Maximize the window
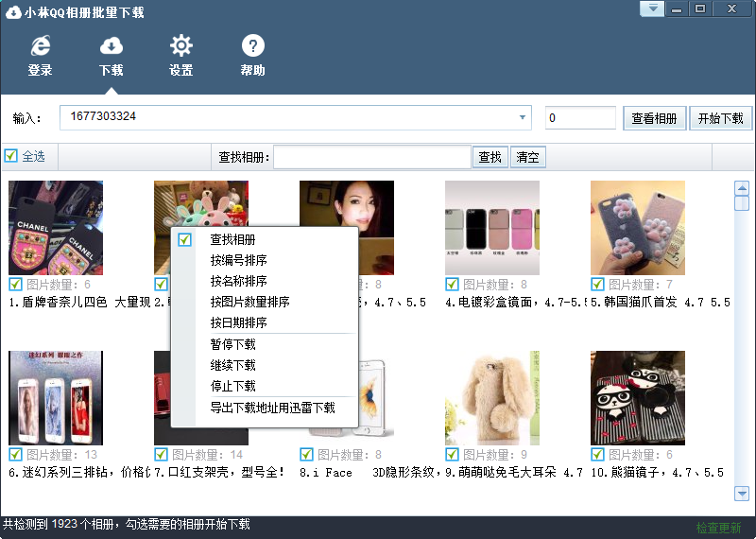This screenshot has height=539, width=756. (x=700, y=9)
